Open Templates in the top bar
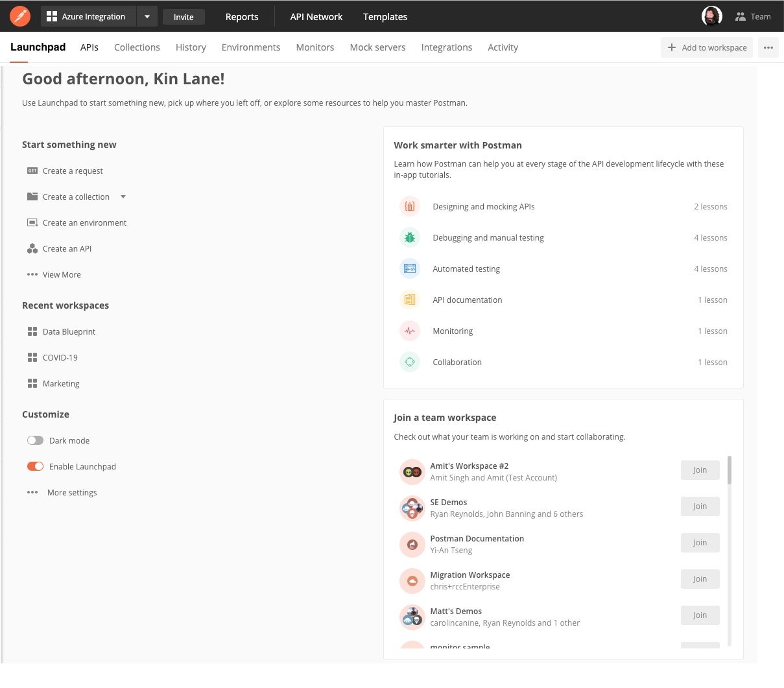This screenshot has width=784, height=688. [385, 17]
